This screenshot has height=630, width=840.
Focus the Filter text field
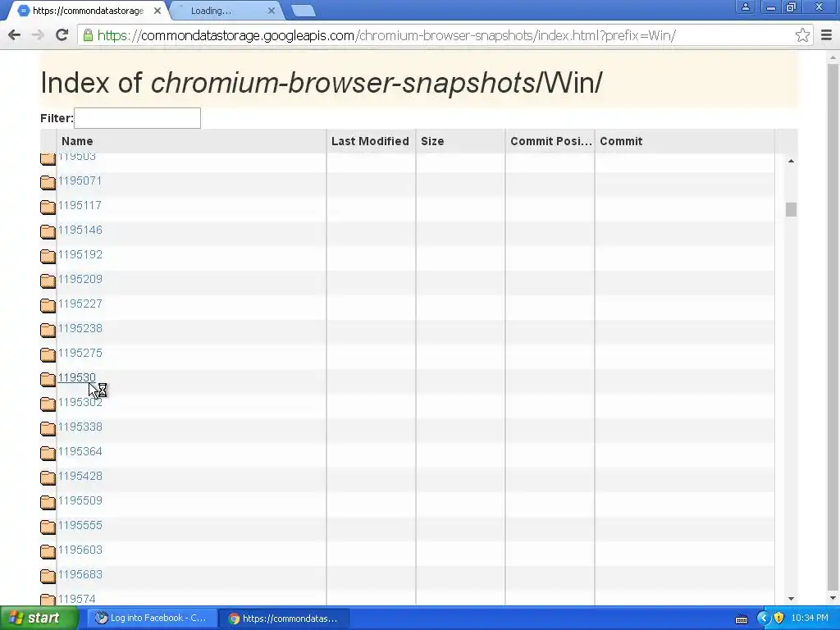[x=137, y=118]
